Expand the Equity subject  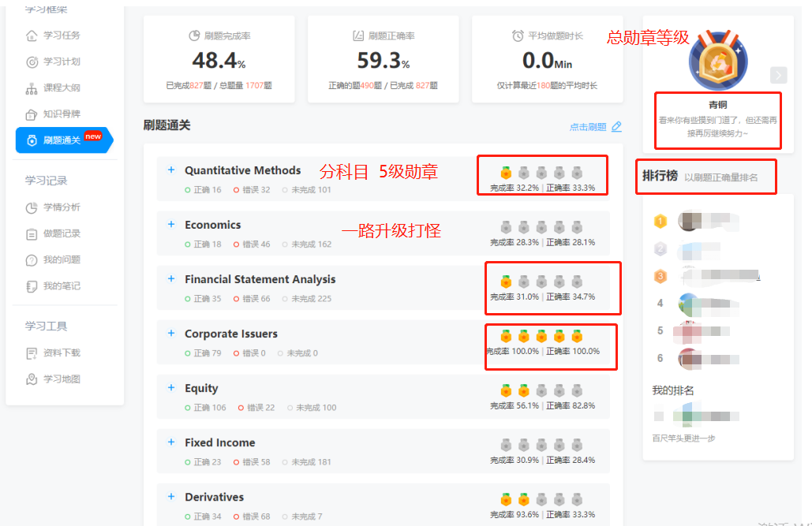171,387
